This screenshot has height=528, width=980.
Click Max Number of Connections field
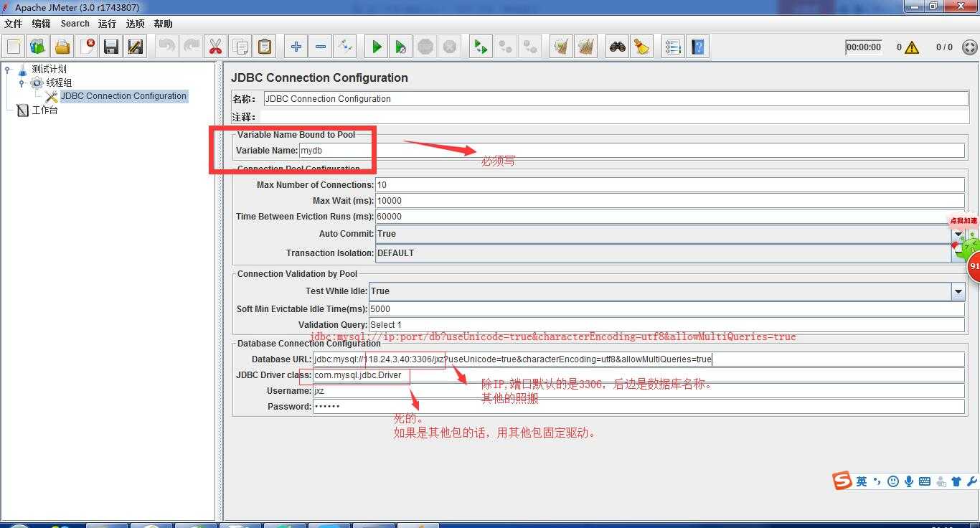coord(670,185)
